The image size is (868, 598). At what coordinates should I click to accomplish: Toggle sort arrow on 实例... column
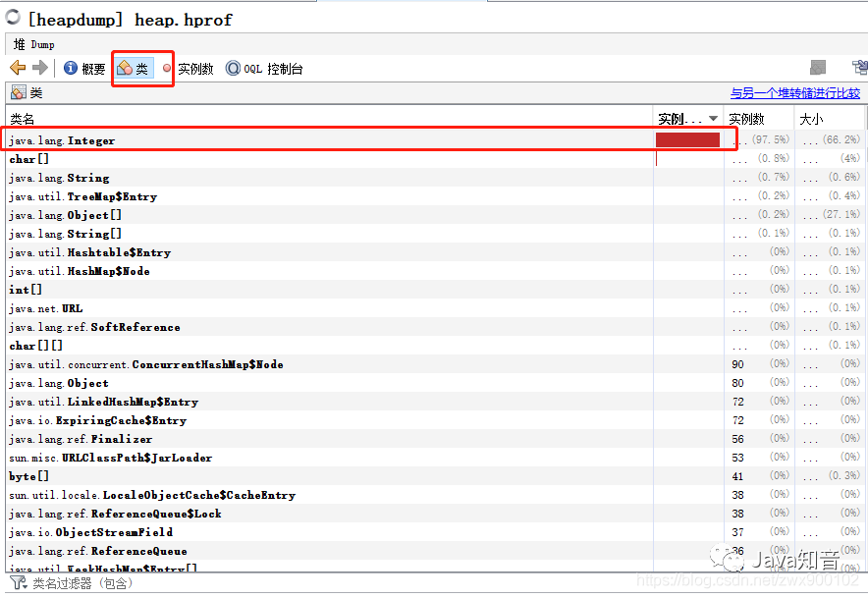click(714, 119)
